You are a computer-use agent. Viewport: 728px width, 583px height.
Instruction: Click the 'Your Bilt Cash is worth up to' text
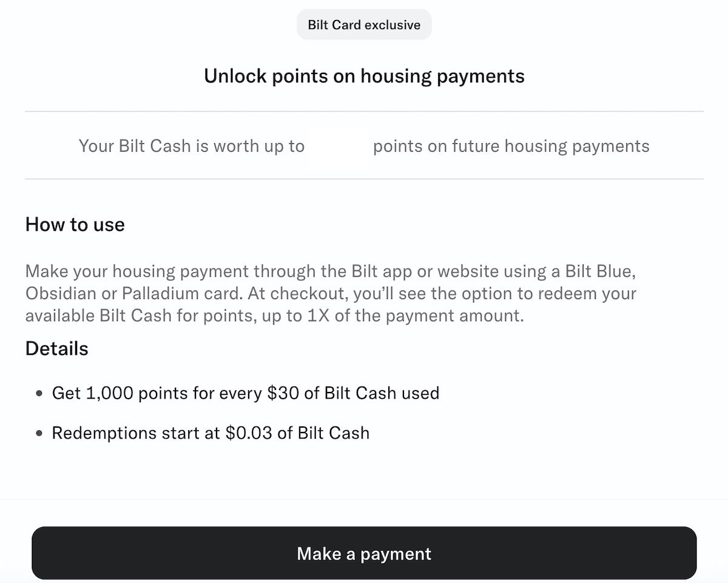tap(192, 146)
